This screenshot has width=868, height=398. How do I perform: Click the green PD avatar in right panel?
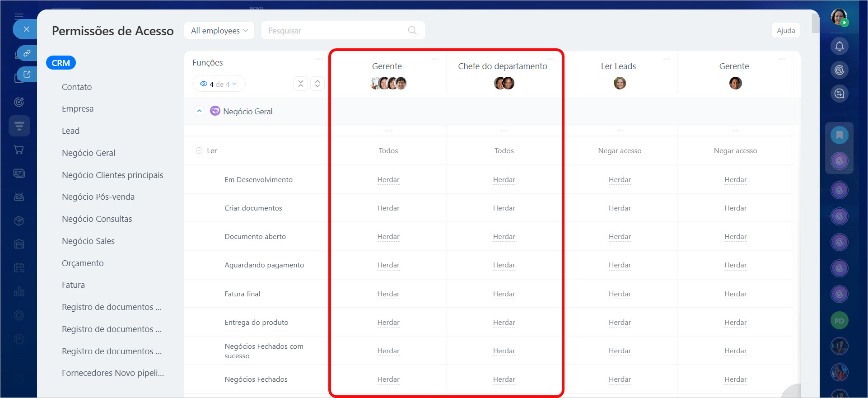pyautogui.click(x=839, y=321)
